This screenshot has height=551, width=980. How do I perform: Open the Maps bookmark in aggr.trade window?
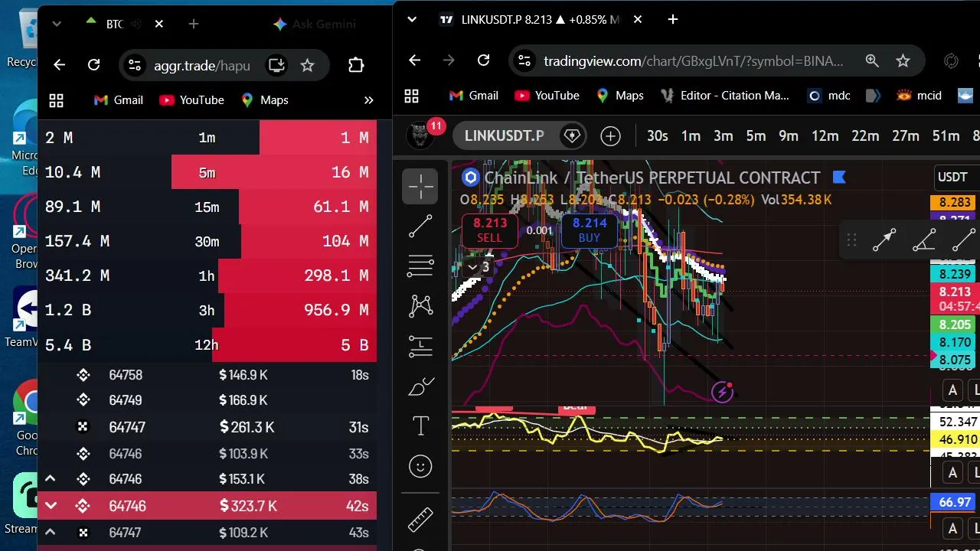(264, 100)
